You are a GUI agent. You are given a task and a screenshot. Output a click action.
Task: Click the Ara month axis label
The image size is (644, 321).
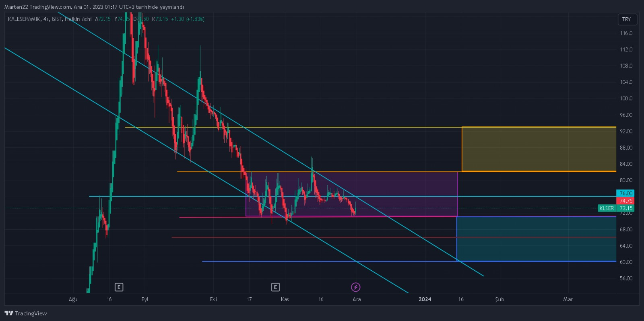coord(357,299)
